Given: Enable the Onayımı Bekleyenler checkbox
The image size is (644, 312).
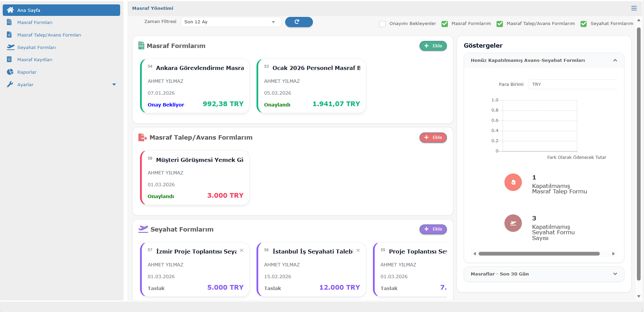Looking at the screenshot, I should (x=382, y=24).
